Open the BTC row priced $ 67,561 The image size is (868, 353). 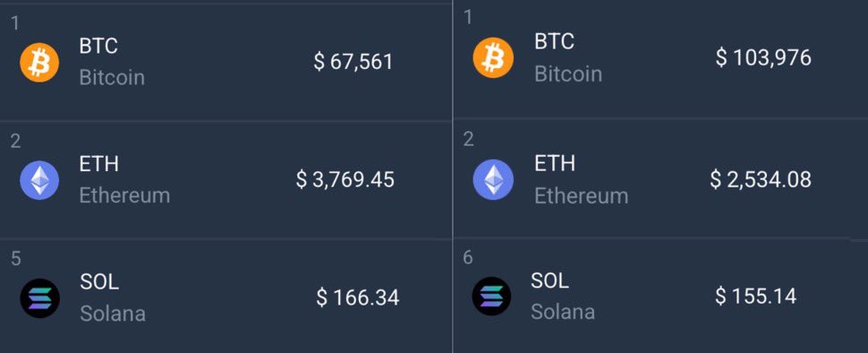click(x=226, y=62)
